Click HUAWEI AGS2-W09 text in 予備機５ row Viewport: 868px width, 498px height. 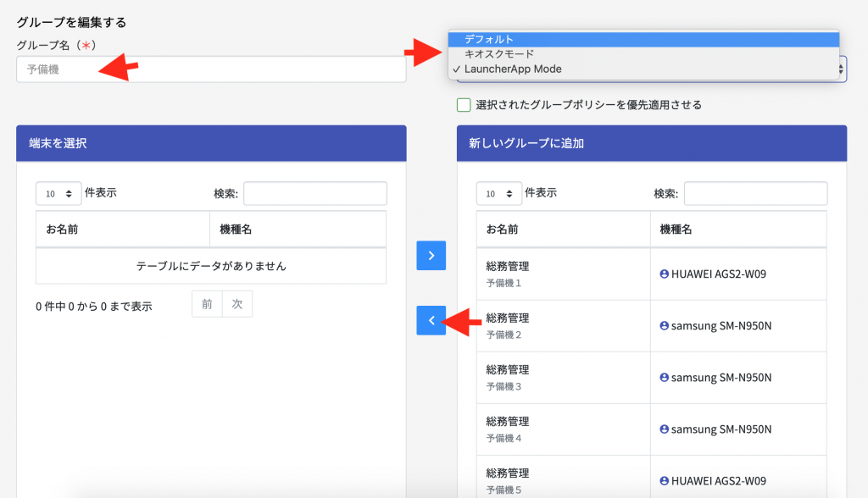[719, 481]
